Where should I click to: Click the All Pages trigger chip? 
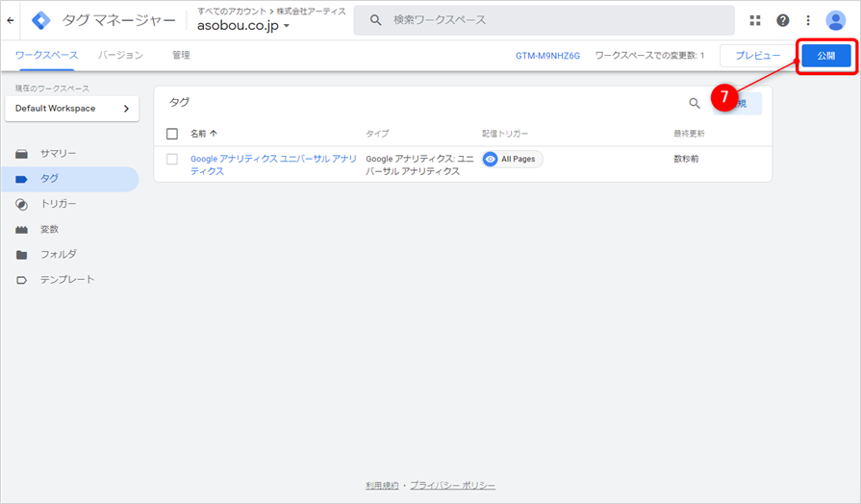[513, 159]
